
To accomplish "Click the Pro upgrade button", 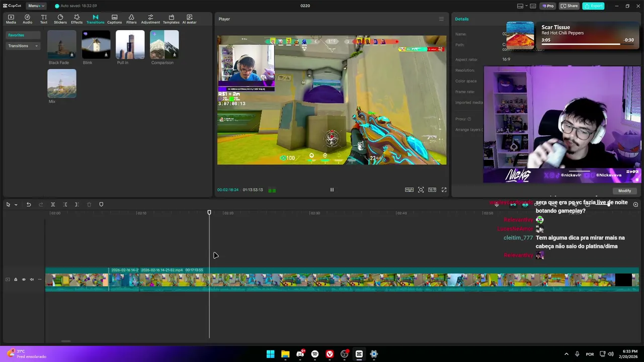I will 548,6.
